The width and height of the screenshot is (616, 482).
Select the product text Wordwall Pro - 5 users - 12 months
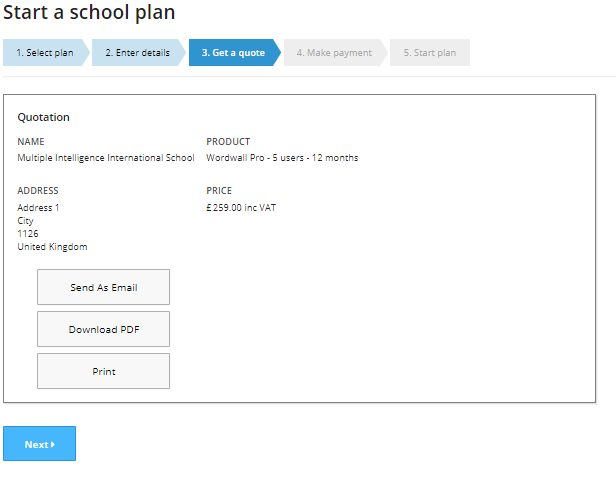[282, 158]
